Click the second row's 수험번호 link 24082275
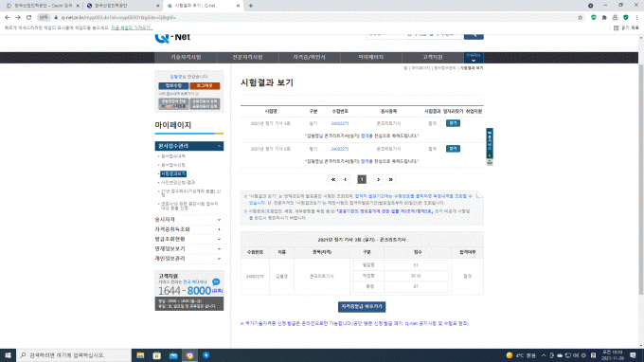 (x=340, y=149)
